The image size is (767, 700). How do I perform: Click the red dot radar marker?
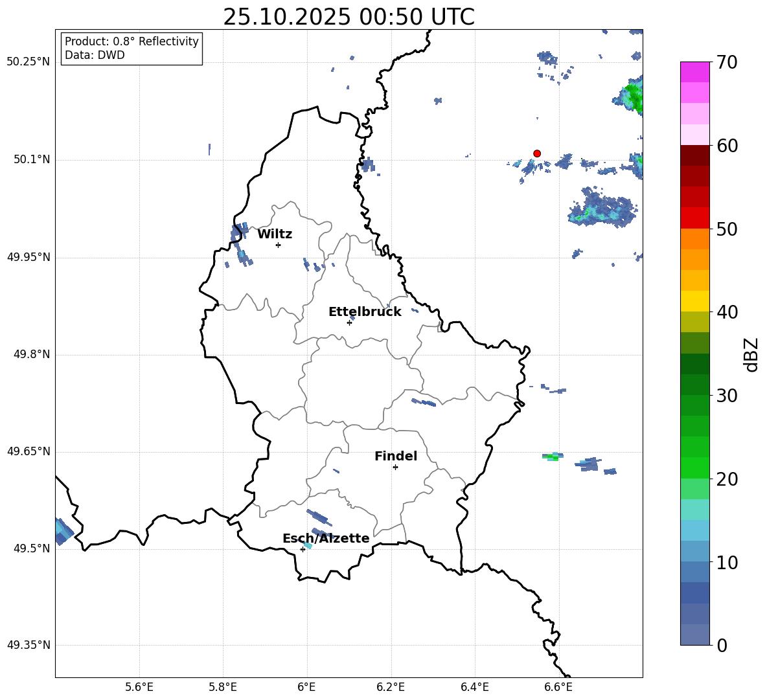537,153
